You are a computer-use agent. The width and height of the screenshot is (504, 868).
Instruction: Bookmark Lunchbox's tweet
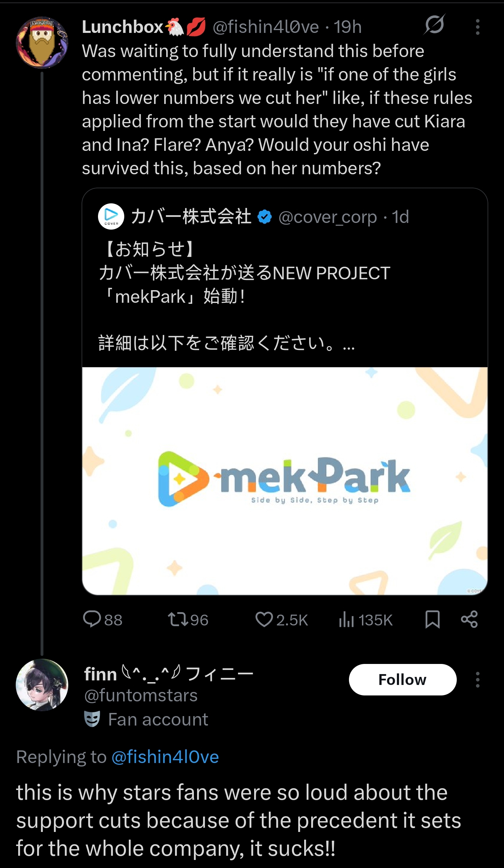(x=432, y=619)
